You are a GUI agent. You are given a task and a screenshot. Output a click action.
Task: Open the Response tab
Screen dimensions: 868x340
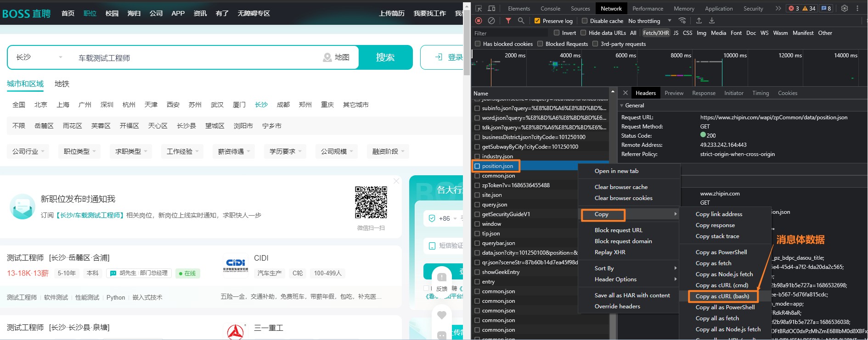point(704,93)
